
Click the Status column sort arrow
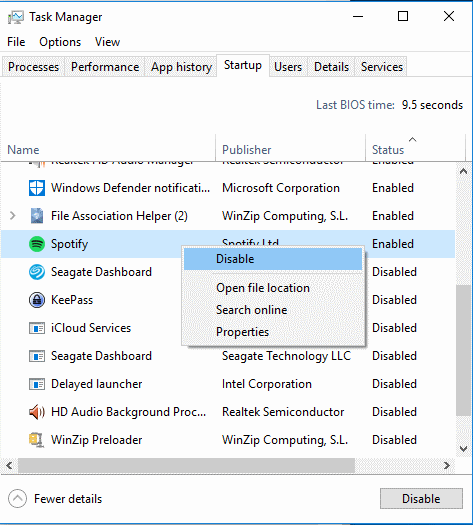(413, 139)
